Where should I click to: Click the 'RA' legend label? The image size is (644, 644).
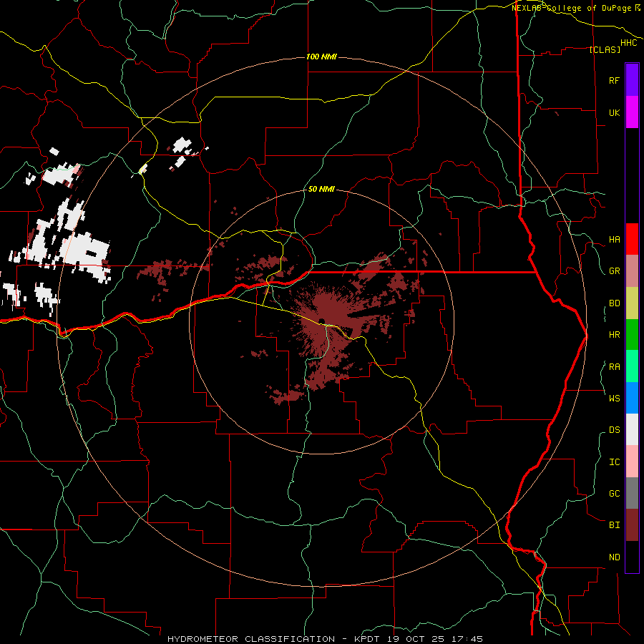[x=614, y=367]
